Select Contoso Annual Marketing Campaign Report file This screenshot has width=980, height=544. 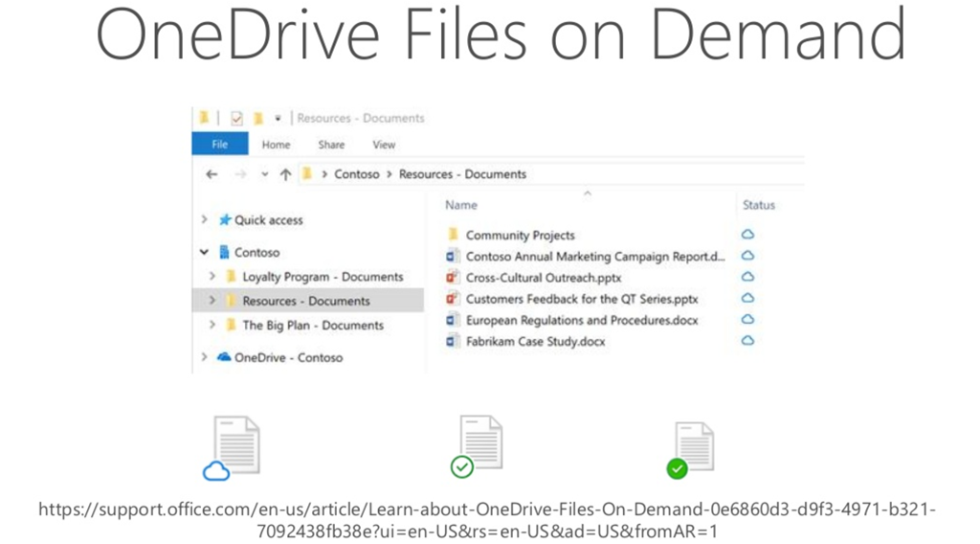tap(595, 257)
